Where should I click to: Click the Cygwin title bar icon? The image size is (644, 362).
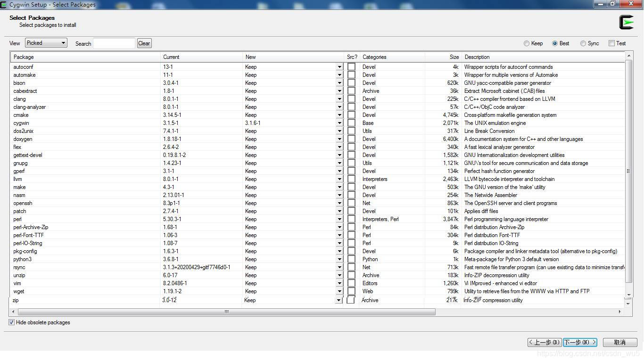(x=4, y=5)
